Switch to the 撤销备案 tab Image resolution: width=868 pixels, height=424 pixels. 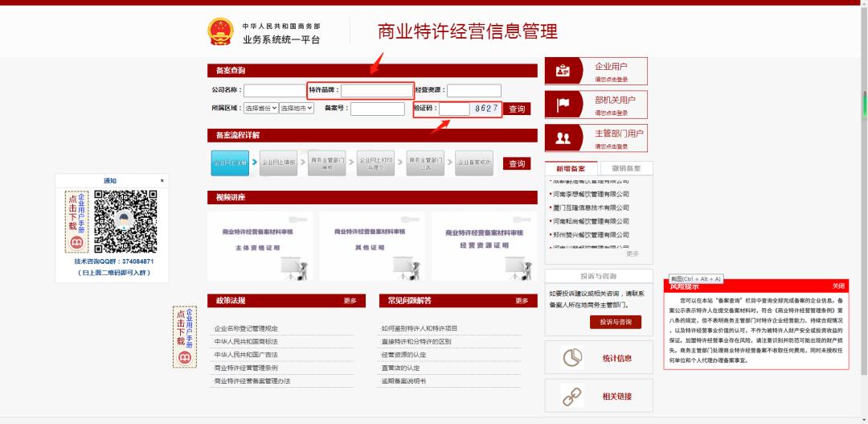tap(626, 168)
